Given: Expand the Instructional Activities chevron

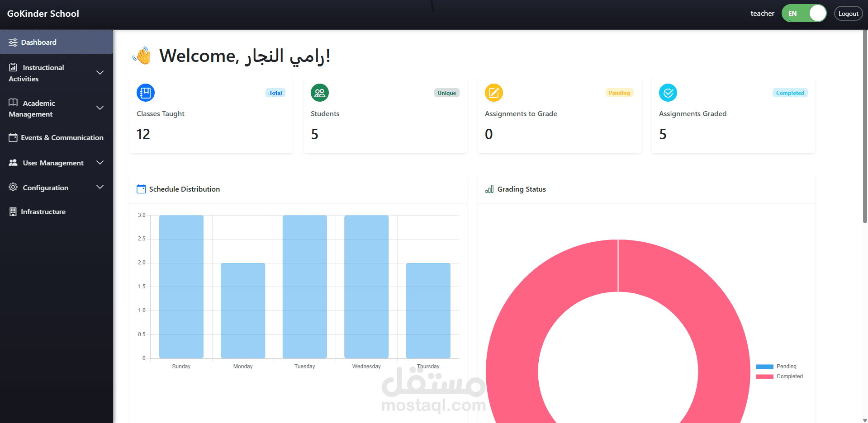Looking at the screenshot, I should [x=100, y=73].
